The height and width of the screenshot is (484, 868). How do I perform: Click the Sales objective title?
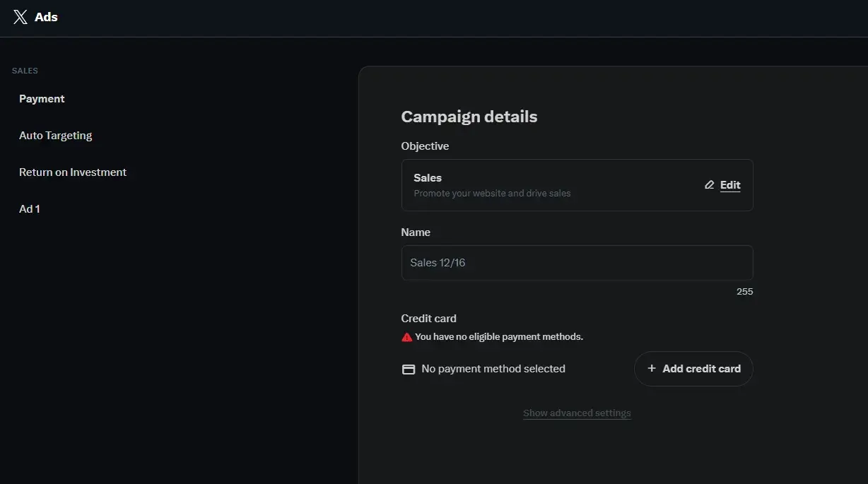[x=428, y=178]
